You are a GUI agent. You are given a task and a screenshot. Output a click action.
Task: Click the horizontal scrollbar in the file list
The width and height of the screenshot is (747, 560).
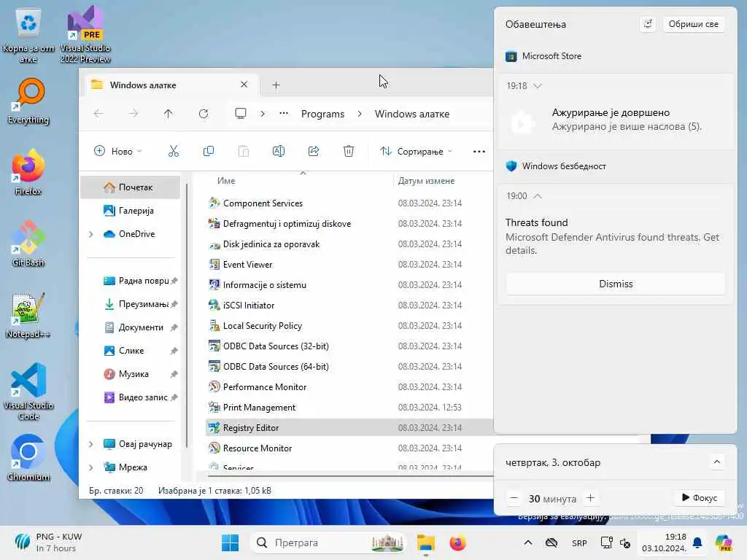coord(350,475)
